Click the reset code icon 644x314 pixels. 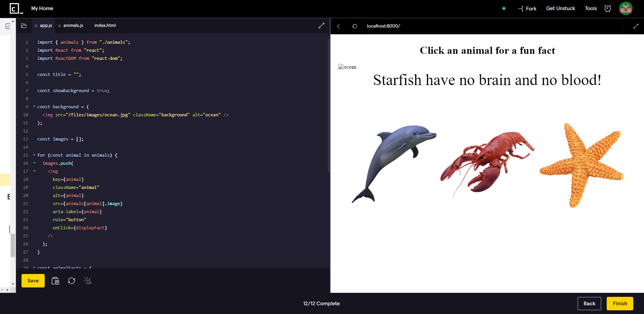(71, 281)
